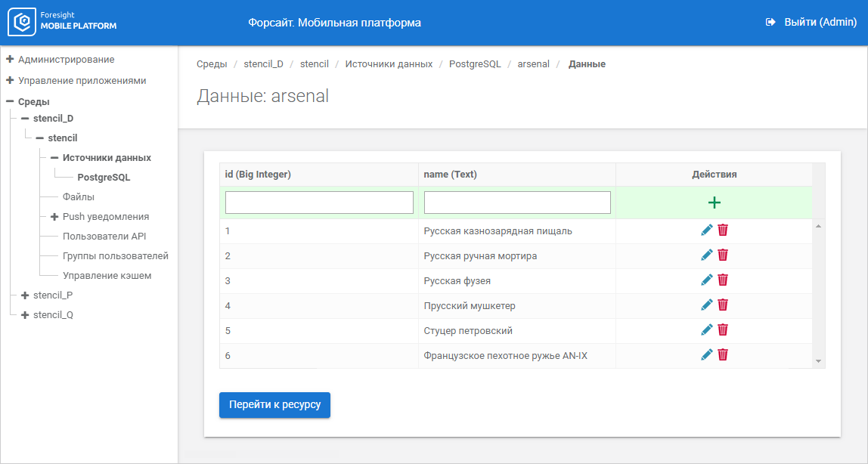Log out via Выйти (Admin)

811,23
